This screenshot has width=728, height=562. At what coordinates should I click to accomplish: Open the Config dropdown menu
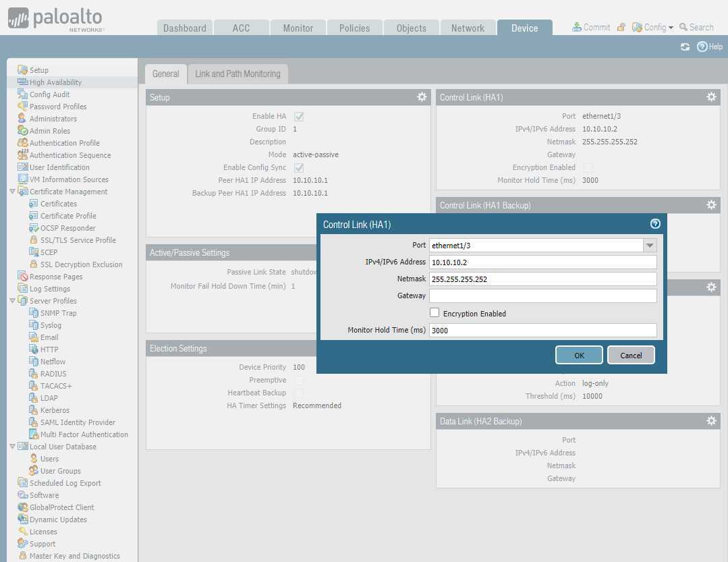[653, 28]
